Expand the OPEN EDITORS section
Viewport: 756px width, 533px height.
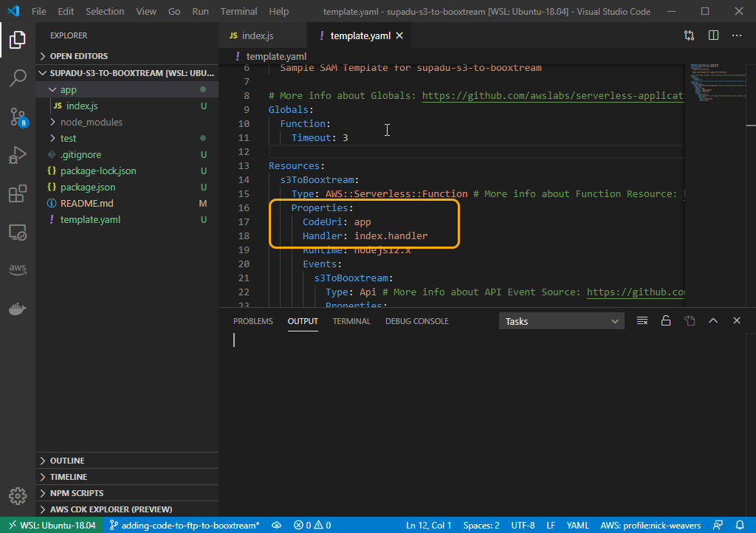(127, 56)
